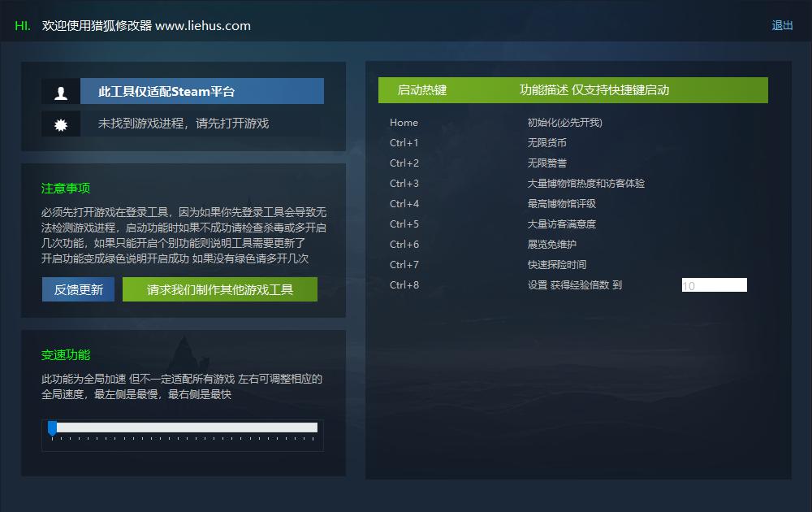Click 请求我们制作其他游戏工具 button
Screen dimensions: 812x512
pos(220,289)
